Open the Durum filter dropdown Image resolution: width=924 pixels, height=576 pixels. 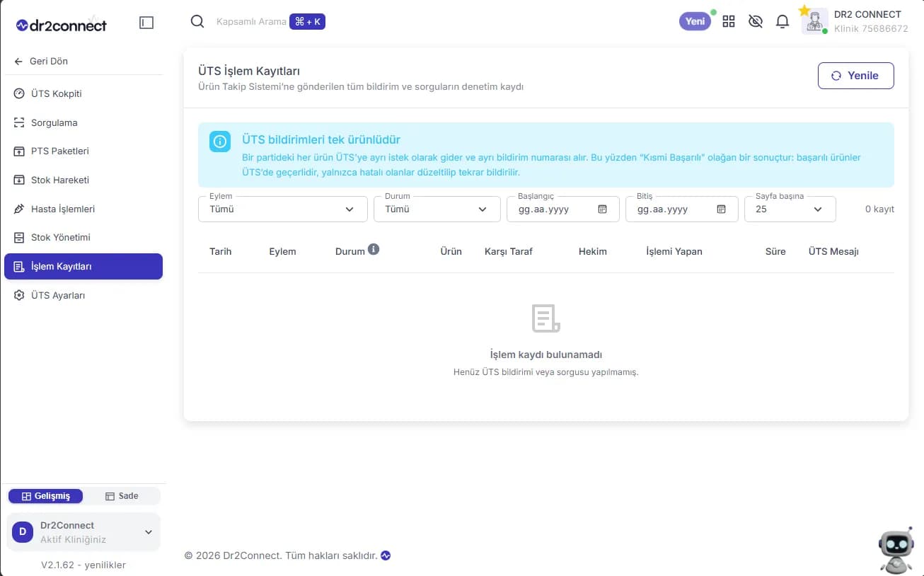[437, 209]
